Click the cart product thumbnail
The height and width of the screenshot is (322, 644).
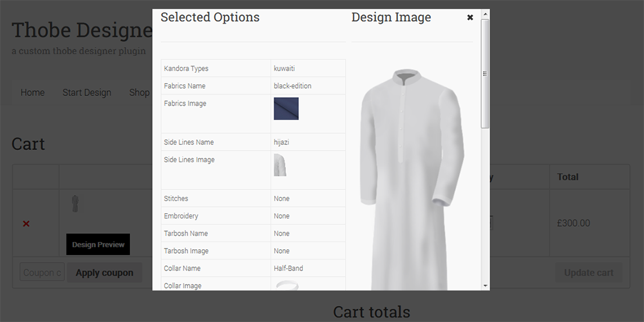click(75, 204)
